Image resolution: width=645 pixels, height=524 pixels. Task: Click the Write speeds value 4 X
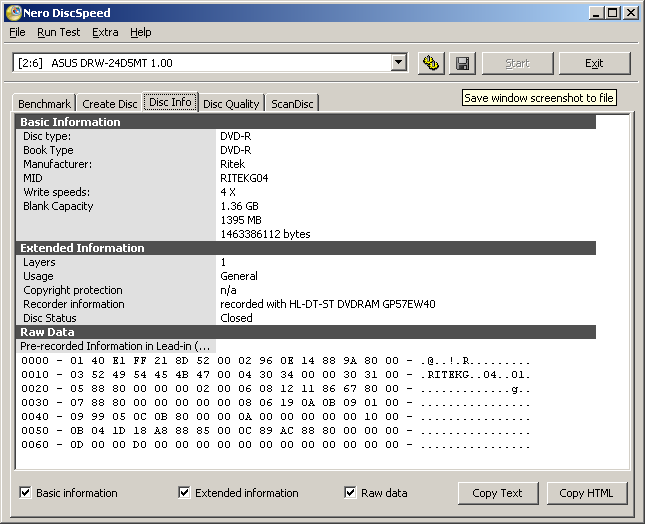pyautogui.click(x=228, y=192)
